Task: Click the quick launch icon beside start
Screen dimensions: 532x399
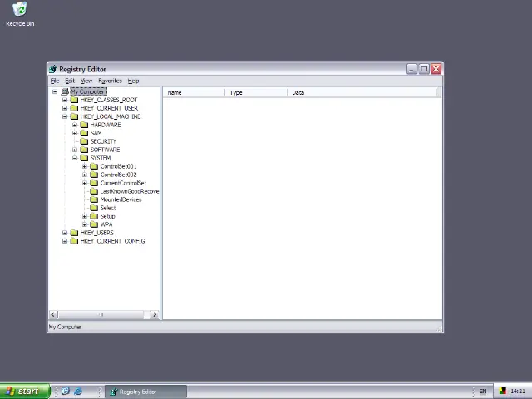Action: point(66,392)
